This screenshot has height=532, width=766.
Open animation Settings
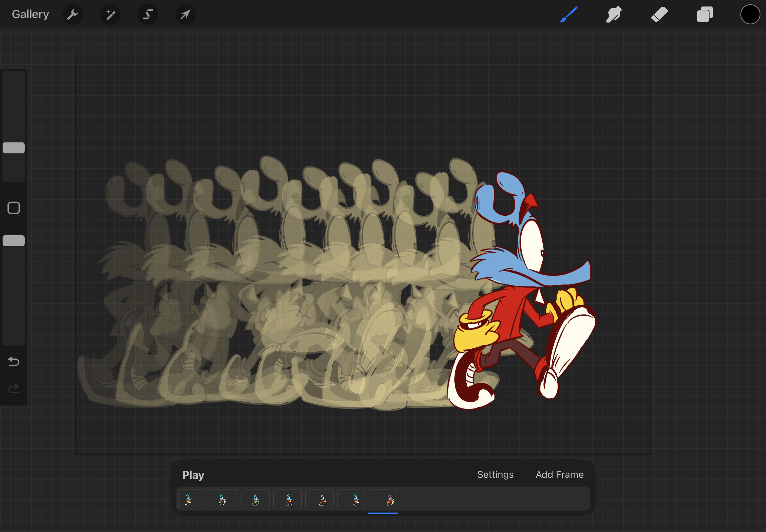[495, 474]
